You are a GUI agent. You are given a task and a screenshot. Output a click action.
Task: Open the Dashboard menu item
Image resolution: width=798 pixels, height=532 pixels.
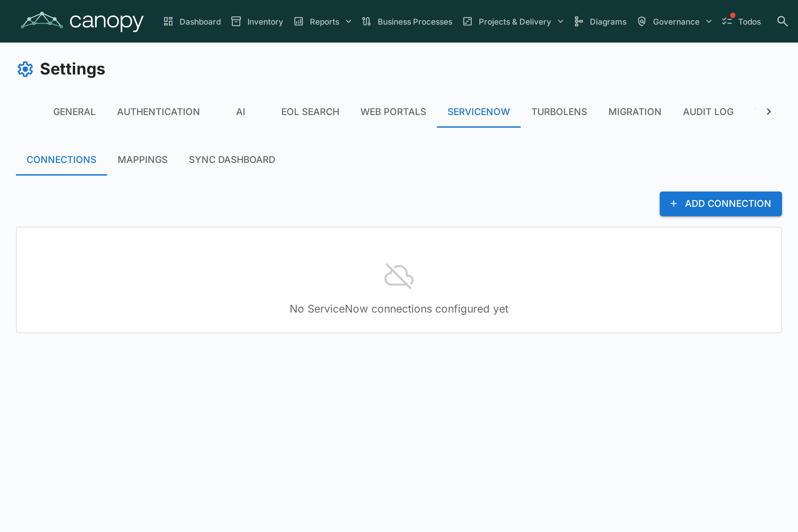click(192, 22)
